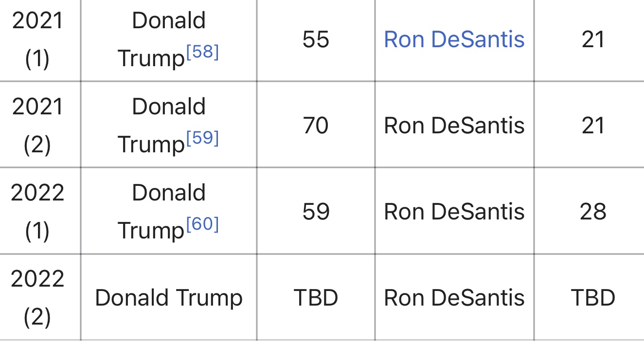Click the TBD cell in the last column

click(x=593, y=298)
